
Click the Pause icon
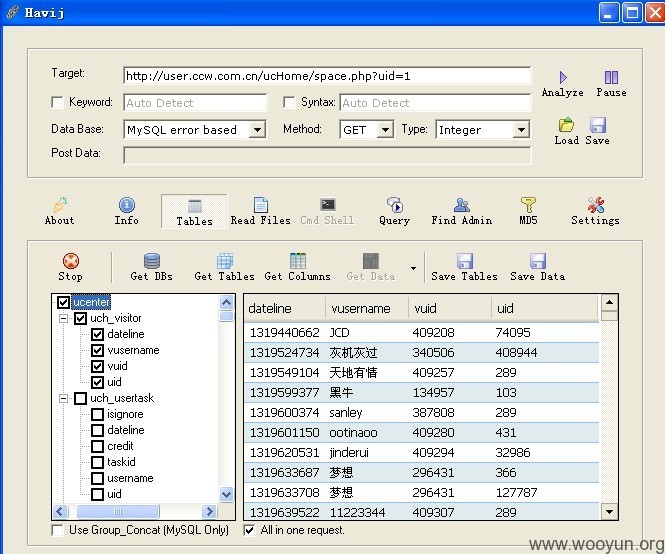point(611,77)
